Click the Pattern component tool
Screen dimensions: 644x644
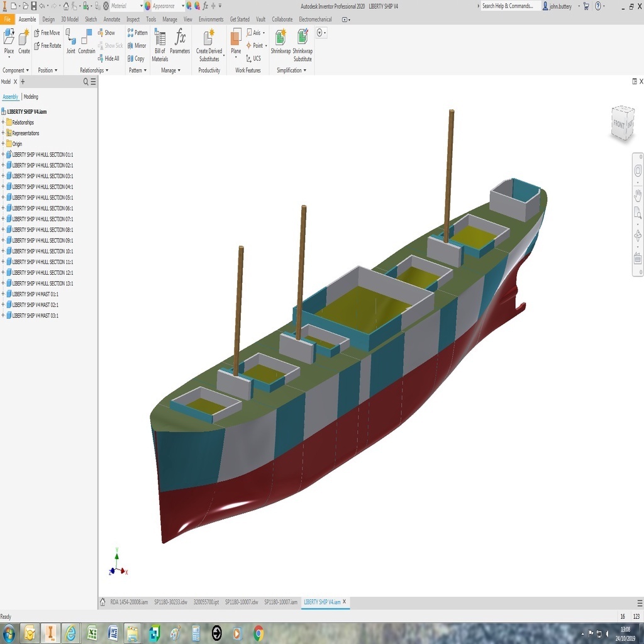137,33
